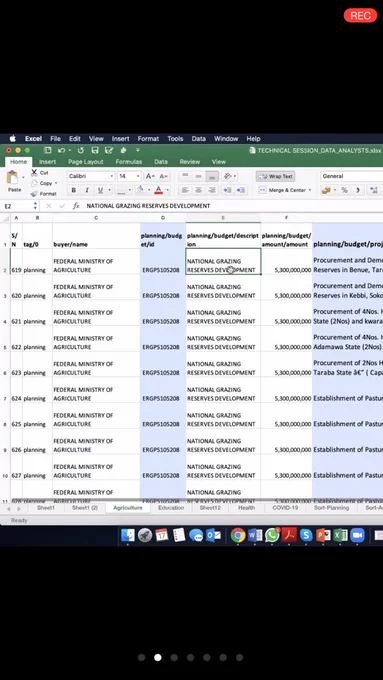Open the Copy options dropdown arrow
The image size is (383, 680).
coord(56,183)
